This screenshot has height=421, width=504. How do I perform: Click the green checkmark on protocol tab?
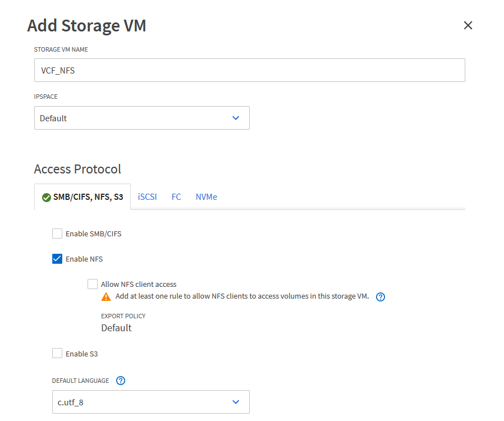pos(47,198)
